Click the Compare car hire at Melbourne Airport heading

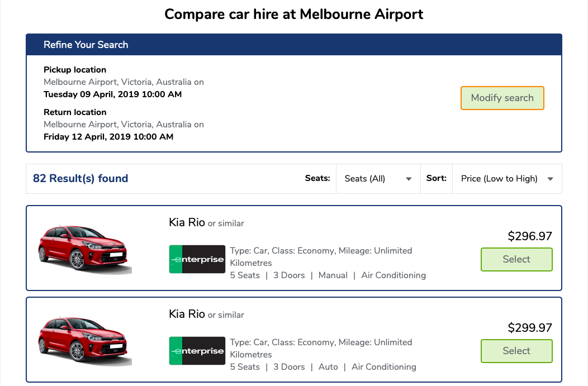click(x=294, y=14)
